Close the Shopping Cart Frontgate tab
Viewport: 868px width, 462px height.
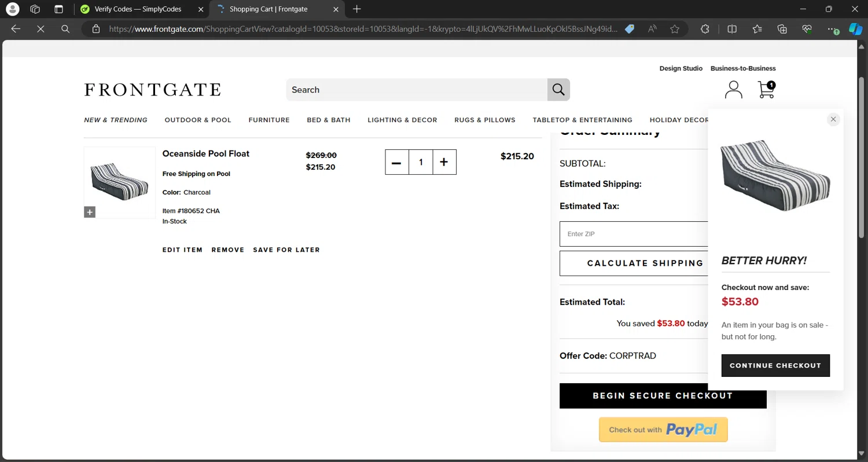tap(336, 9)
